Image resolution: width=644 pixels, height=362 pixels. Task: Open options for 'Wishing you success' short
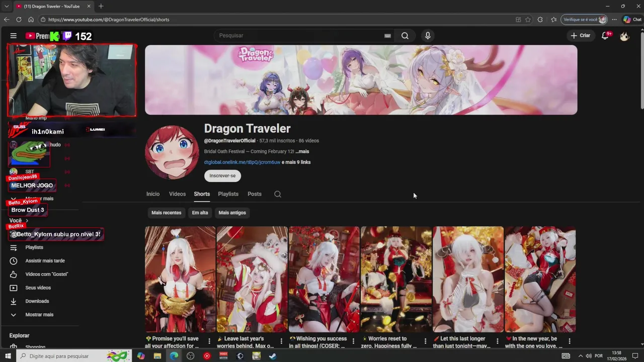[353, 341]
